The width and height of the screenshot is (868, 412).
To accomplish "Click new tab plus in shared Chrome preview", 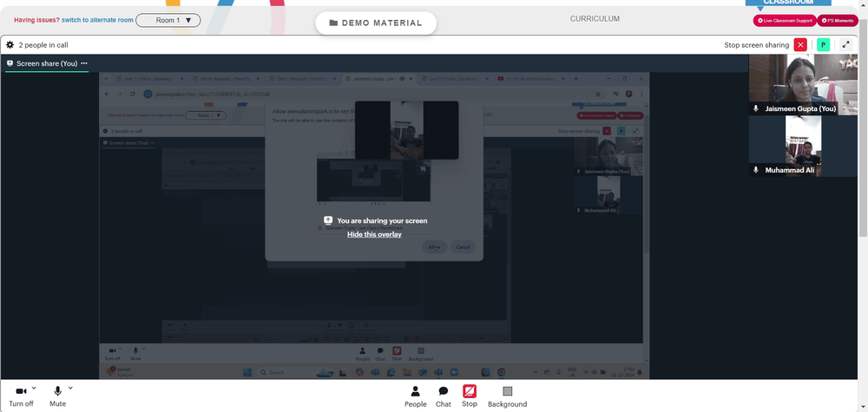I will pyautogui.click(x=575, y=79).
